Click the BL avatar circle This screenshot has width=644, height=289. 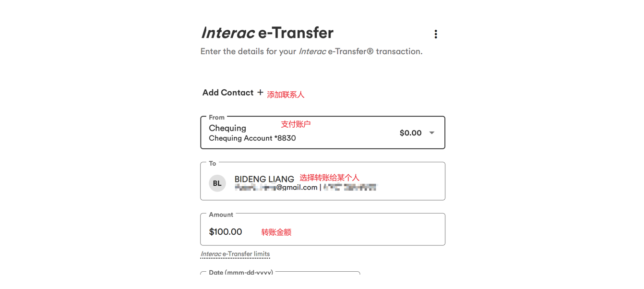217,183
